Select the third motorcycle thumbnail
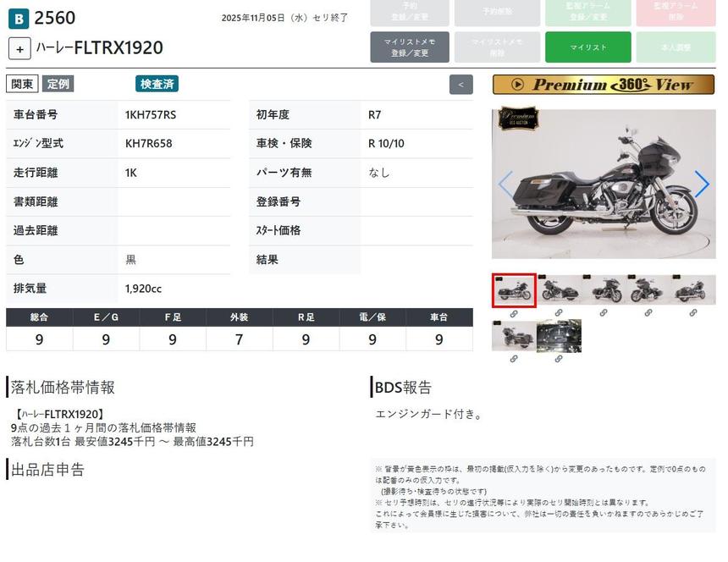Screen dimensions: 728x562 pos(604,290)
